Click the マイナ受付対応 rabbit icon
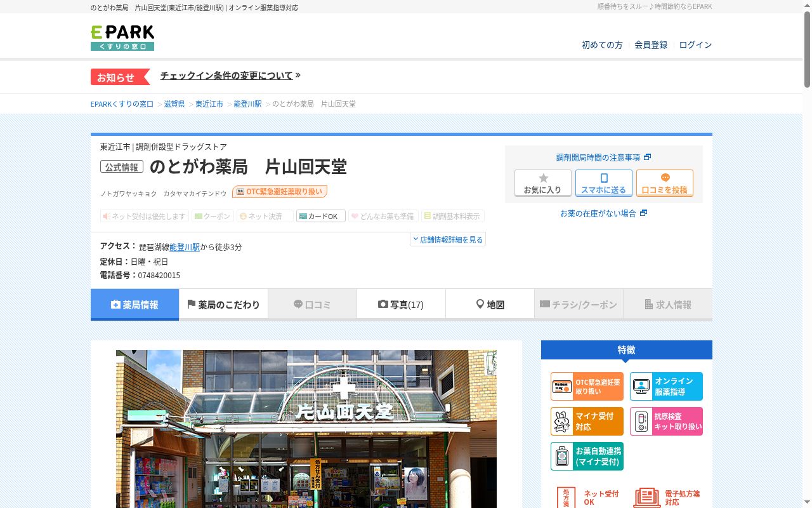The width and height of the screenshot is (812, 508). (x=562, y=421)
